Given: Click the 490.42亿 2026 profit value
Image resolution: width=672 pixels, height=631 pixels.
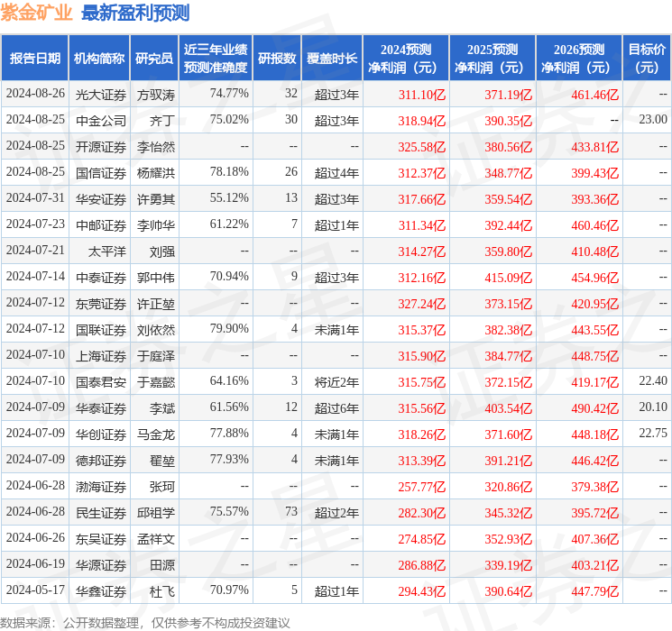Looking at the screenshot, I should coord(594,407).
